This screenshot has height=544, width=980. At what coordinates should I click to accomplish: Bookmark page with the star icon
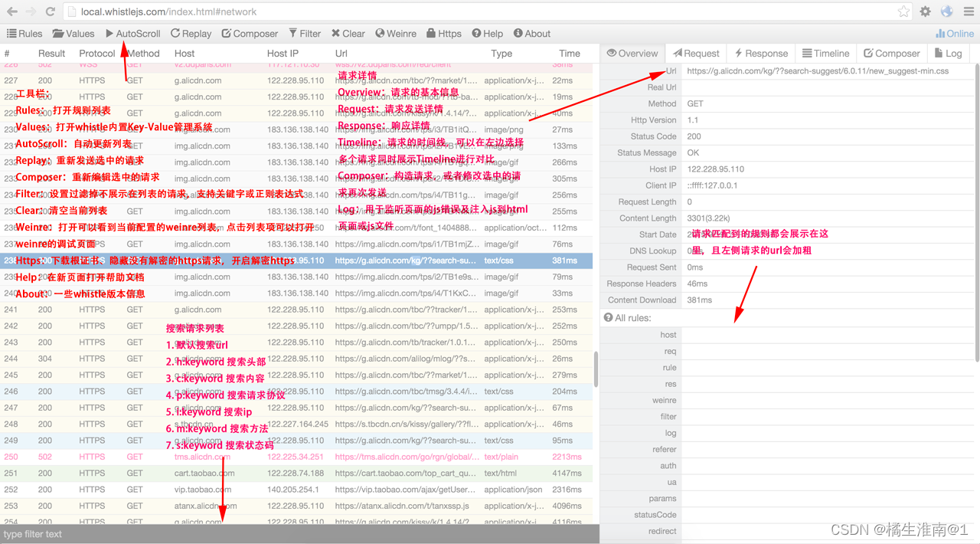point(903,11)
